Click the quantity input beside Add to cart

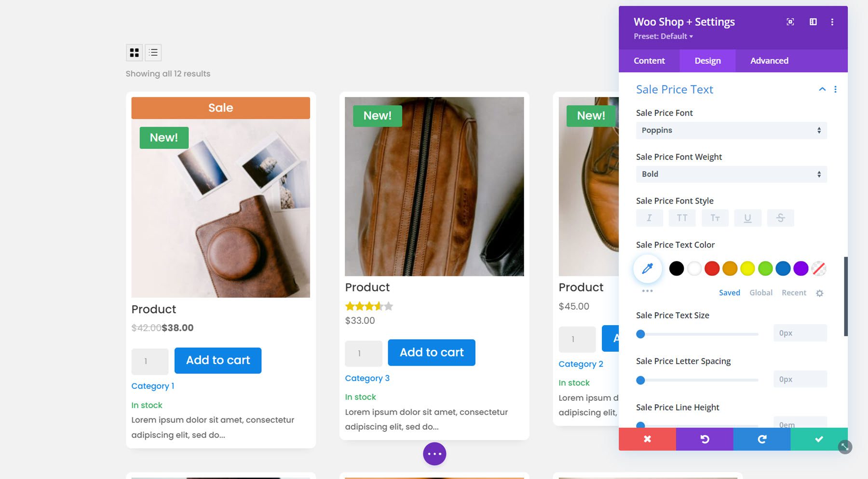click(x=149, y=361)
